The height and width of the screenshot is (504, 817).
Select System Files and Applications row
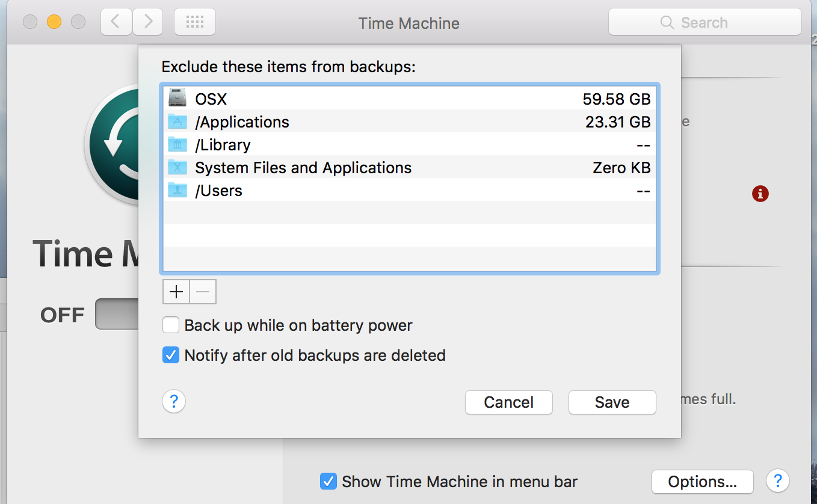coord(410,167)
